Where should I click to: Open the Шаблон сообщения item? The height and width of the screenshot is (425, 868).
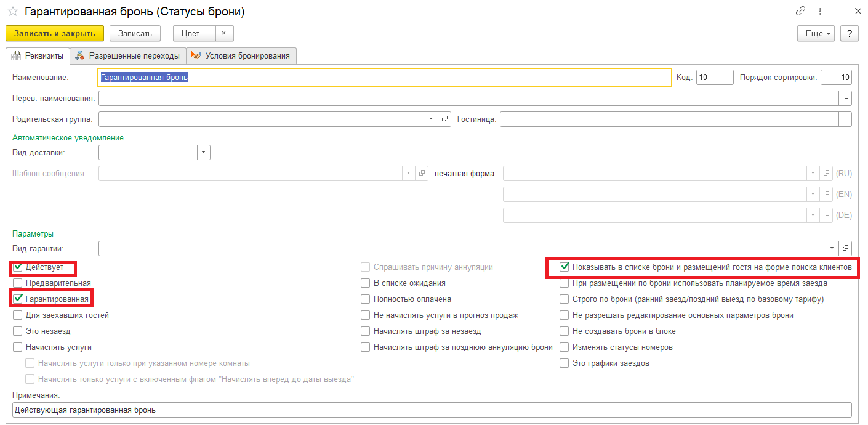tap(422, 173)
